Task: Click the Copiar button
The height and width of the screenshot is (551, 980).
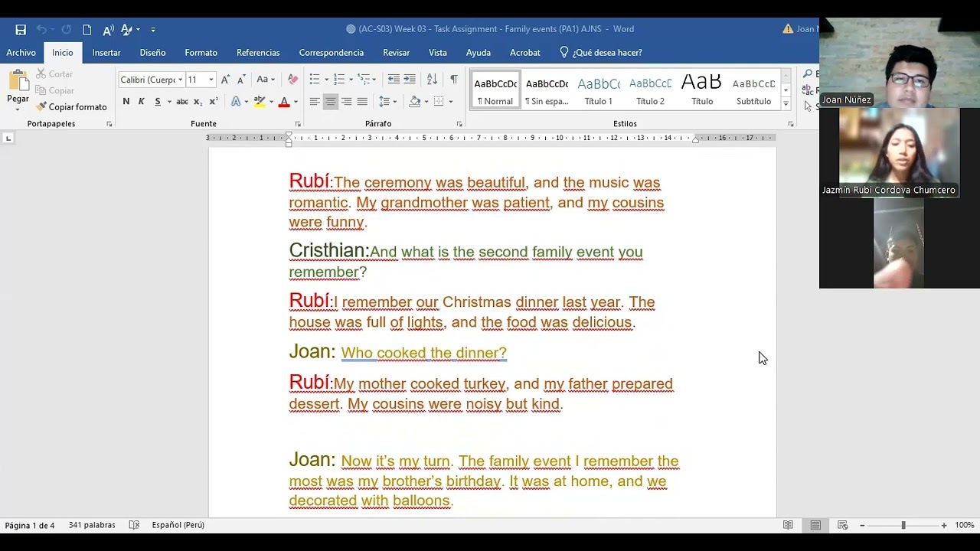Action: click(54, 90)
